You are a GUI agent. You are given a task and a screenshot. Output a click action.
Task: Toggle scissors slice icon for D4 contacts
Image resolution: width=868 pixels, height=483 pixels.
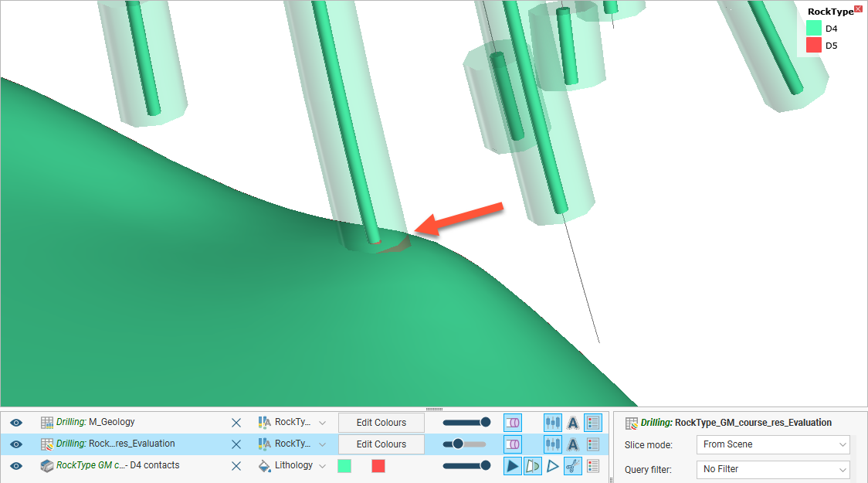click(572, 466)
